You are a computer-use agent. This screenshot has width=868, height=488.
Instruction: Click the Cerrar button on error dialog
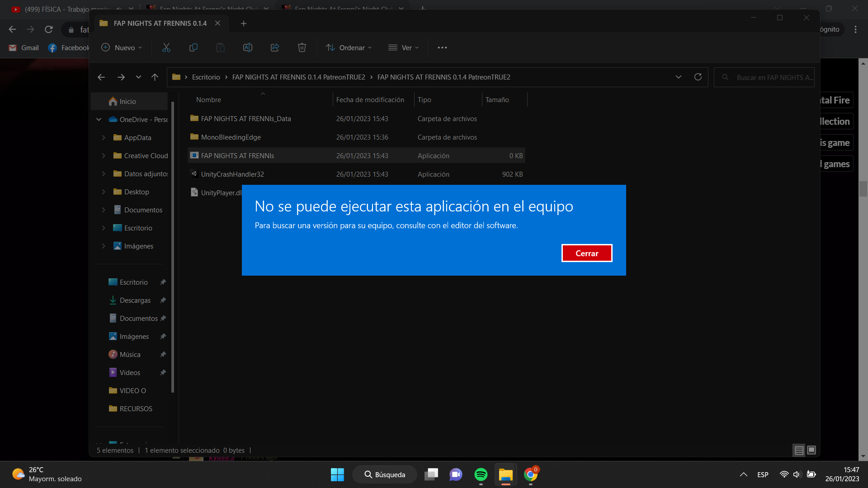click(587, 253)
